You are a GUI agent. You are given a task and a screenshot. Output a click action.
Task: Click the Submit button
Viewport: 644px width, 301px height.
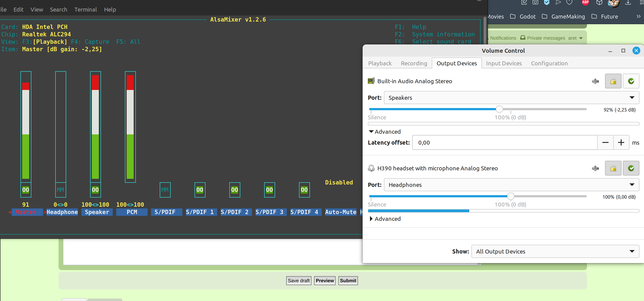point(348,281)
